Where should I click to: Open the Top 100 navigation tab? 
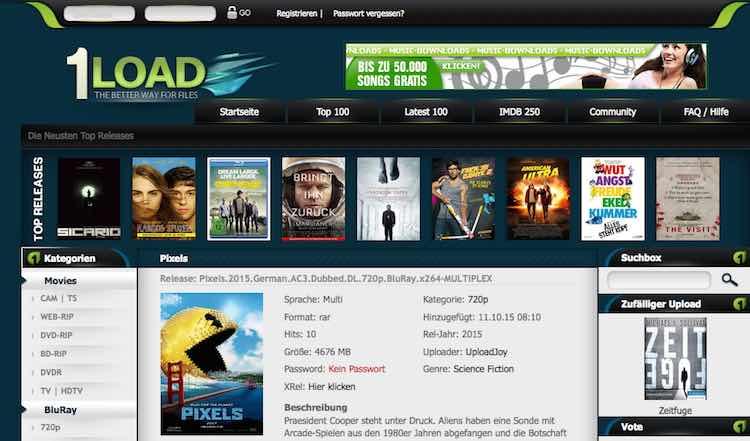pos(332,112)
